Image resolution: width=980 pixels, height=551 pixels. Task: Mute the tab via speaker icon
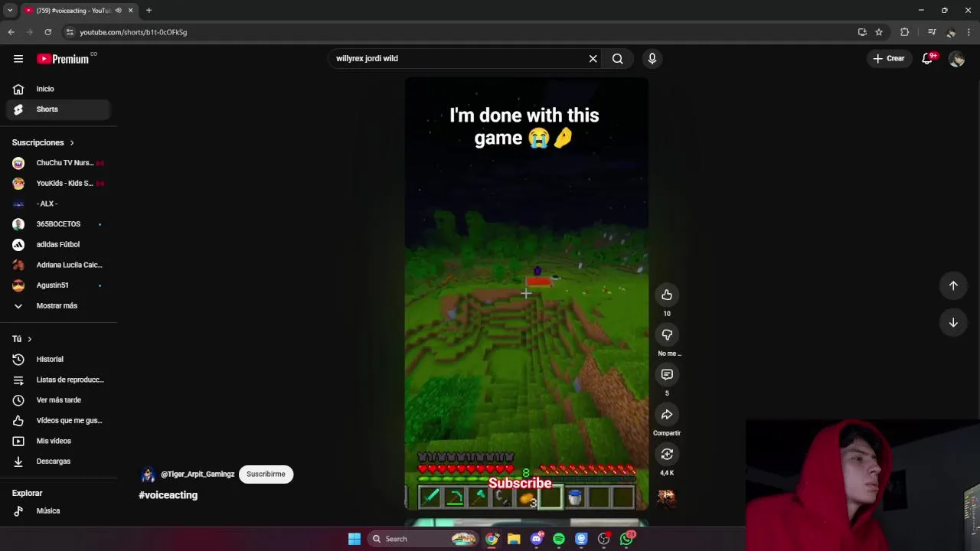pos(118,11)
